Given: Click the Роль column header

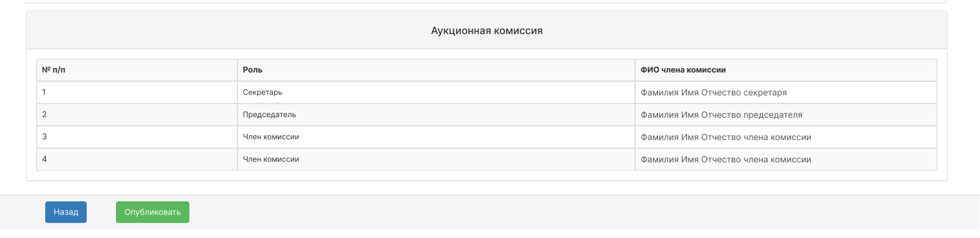Looking at the screenshot, I should pyautogui.click(x=436, y=70).
